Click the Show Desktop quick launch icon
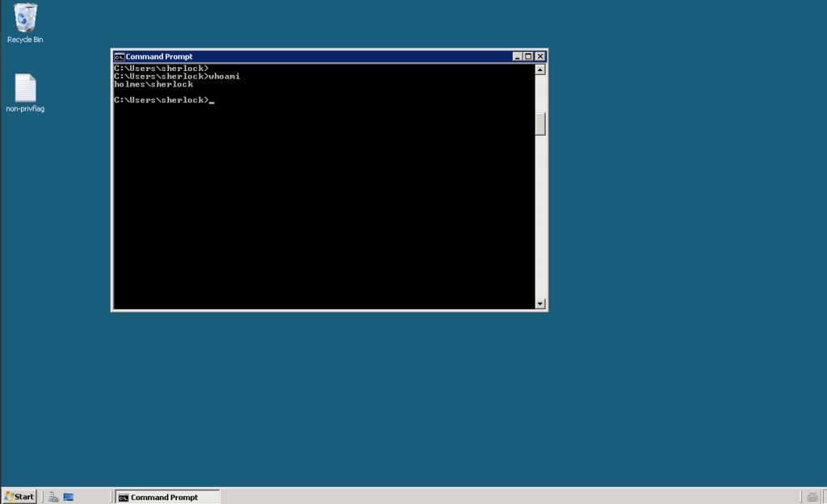The image size is (827, 504). tap(69, 497)
